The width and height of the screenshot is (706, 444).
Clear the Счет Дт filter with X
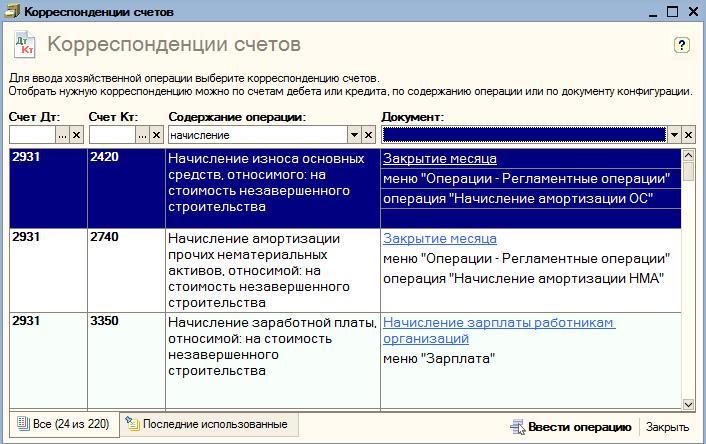pyautogui.click(x=77, y=135)
